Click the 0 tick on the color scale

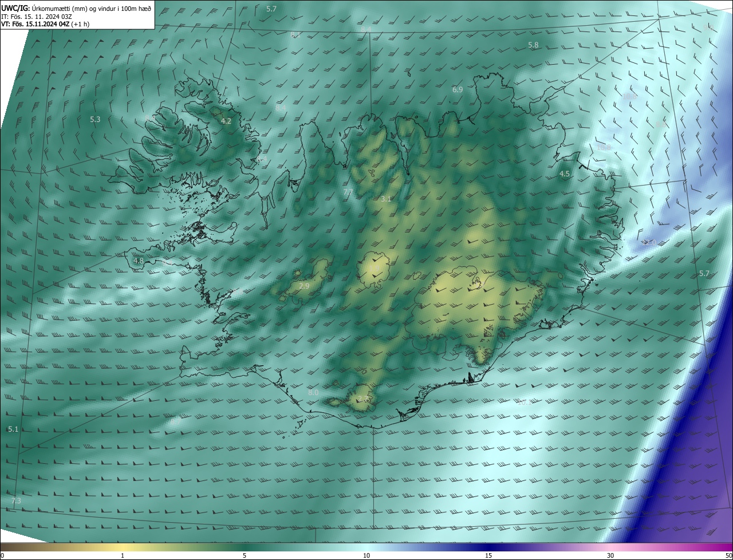(x=2, y=555)
